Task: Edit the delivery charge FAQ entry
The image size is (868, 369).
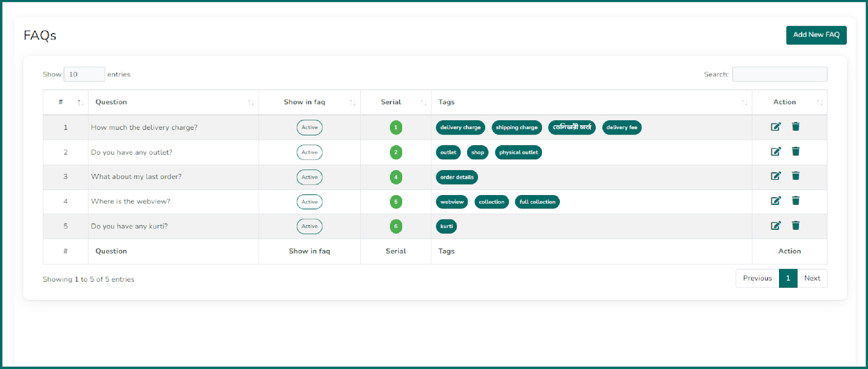Action: pyautogui.click(x=776, y=127)
